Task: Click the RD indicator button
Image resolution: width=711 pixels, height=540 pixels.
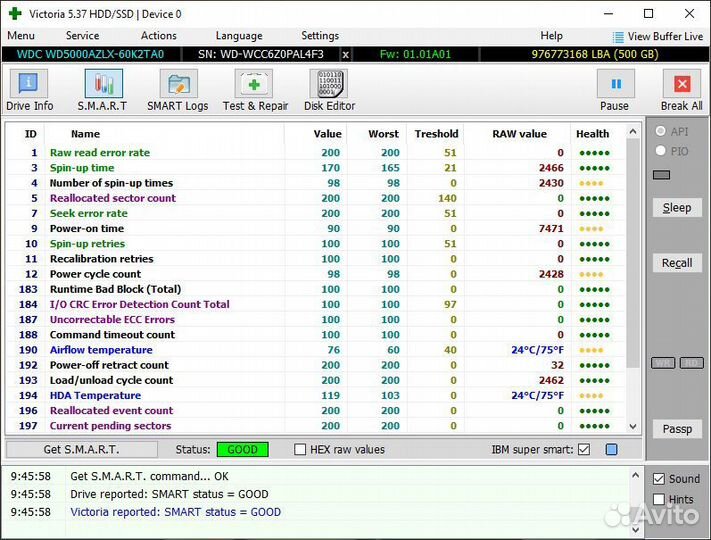Action: (x=692, y=363)
